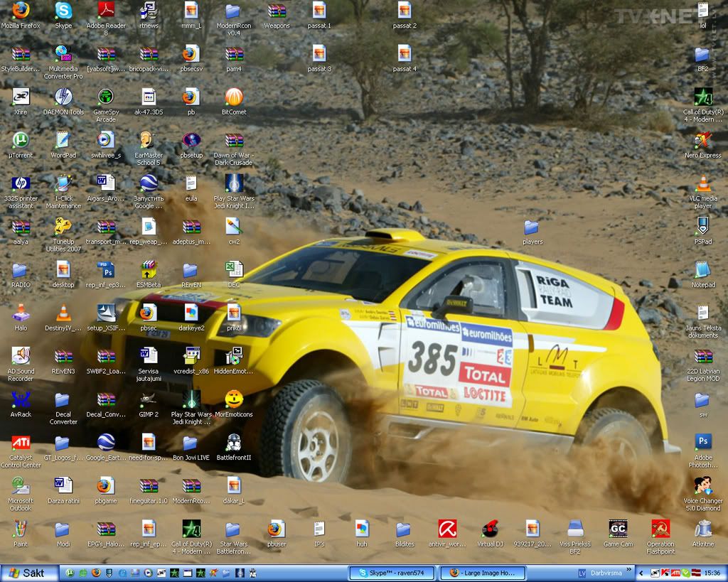Open the IP's text file icon
Image resolution: width=728 pixels, height=582 pixels.
tap(319, 533)
